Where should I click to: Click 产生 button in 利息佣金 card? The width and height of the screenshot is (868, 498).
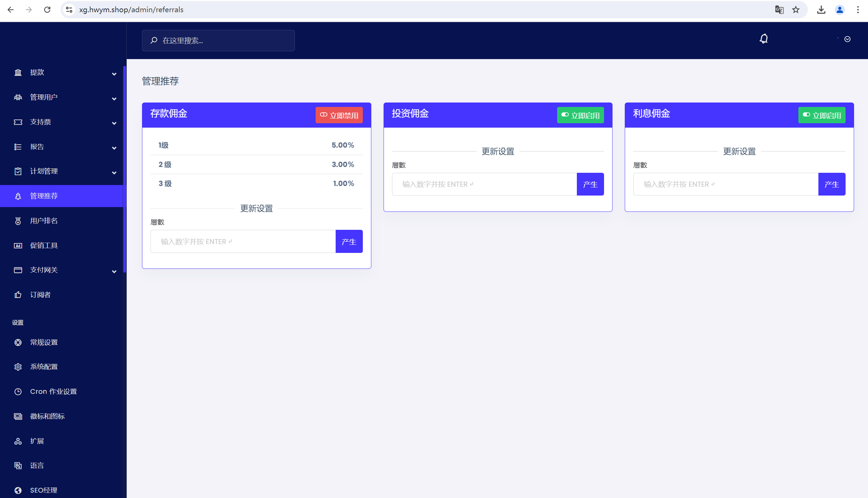tap(832, 184)
